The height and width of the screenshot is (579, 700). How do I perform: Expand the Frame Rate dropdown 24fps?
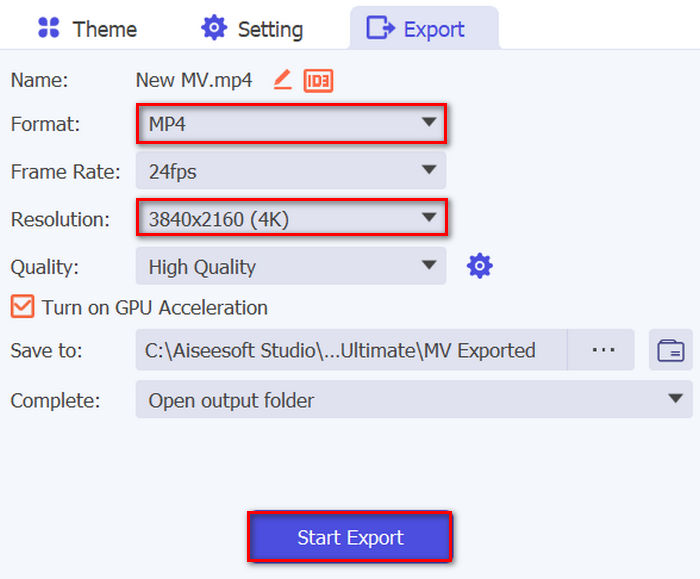[x=291, y=171]
